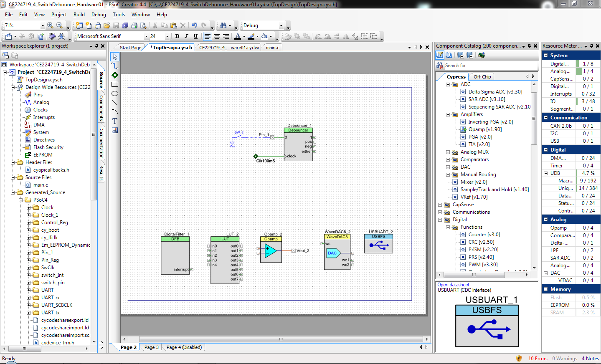Open the Build menu

point(79,15)
